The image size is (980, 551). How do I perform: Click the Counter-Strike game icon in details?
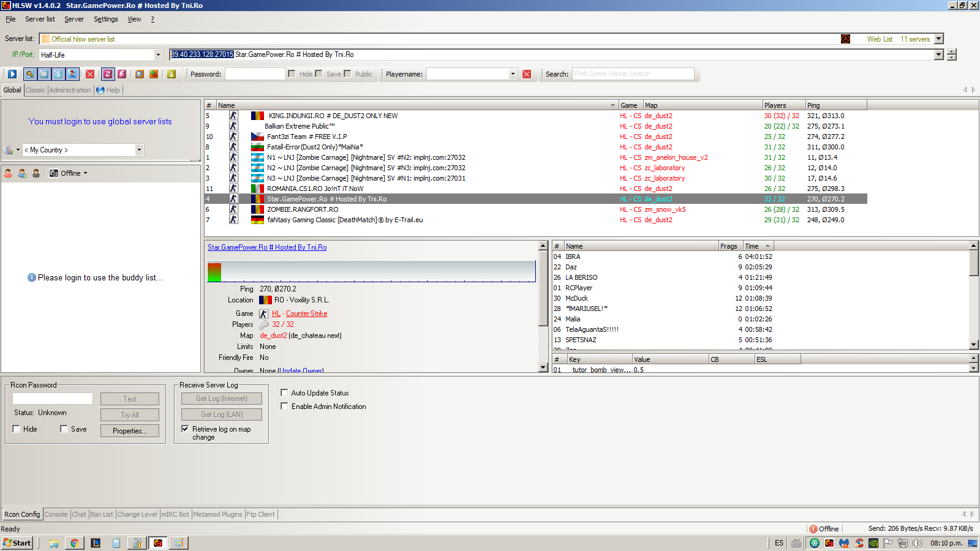[263, 313]
